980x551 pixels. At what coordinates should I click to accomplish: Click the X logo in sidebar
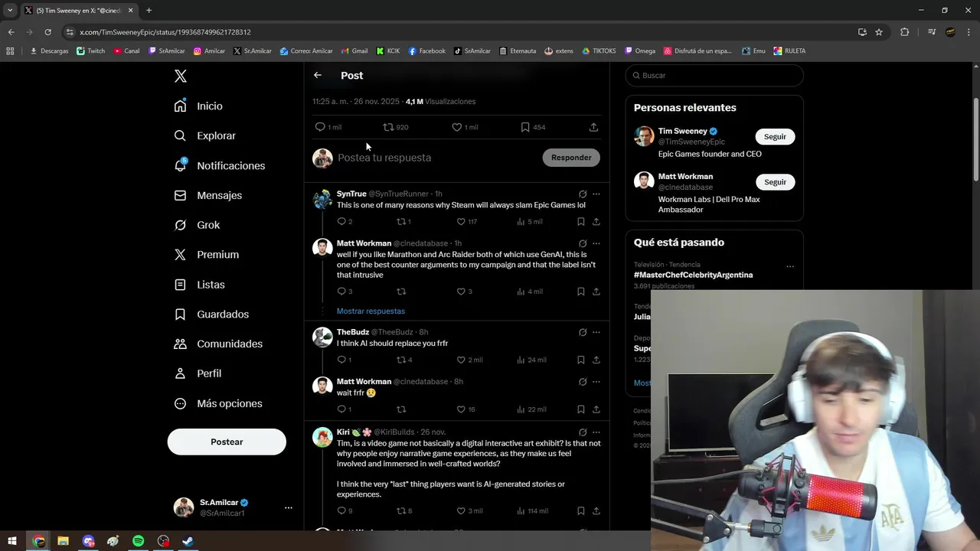181,76
